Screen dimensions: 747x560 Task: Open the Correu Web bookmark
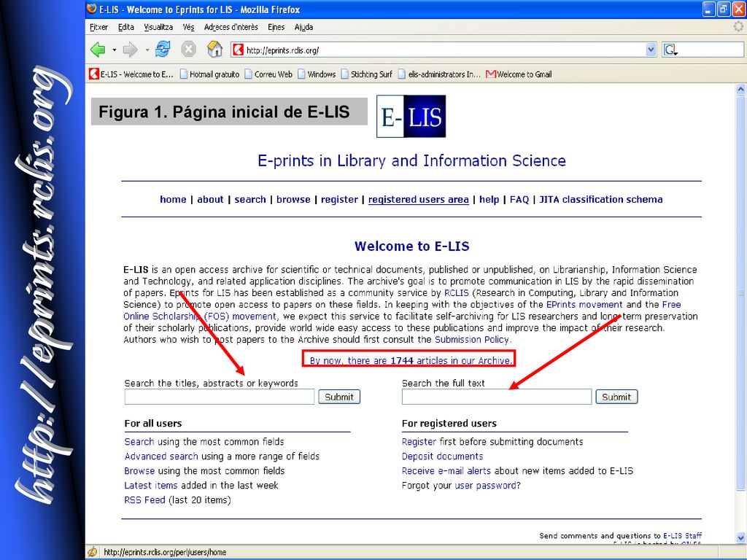pos(268,74)
